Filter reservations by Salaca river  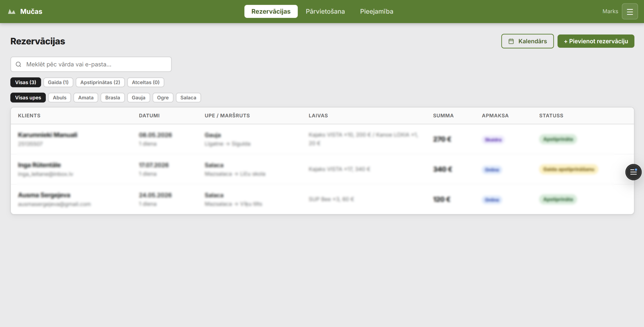tap(188, 98)
